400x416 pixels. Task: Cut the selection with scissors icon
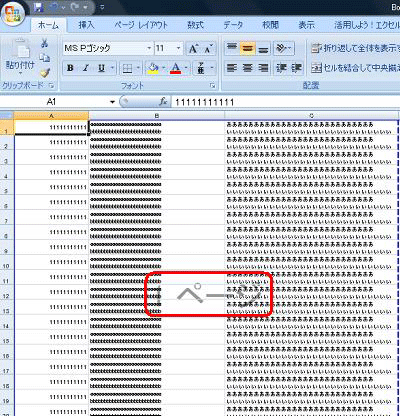point(44,43)
